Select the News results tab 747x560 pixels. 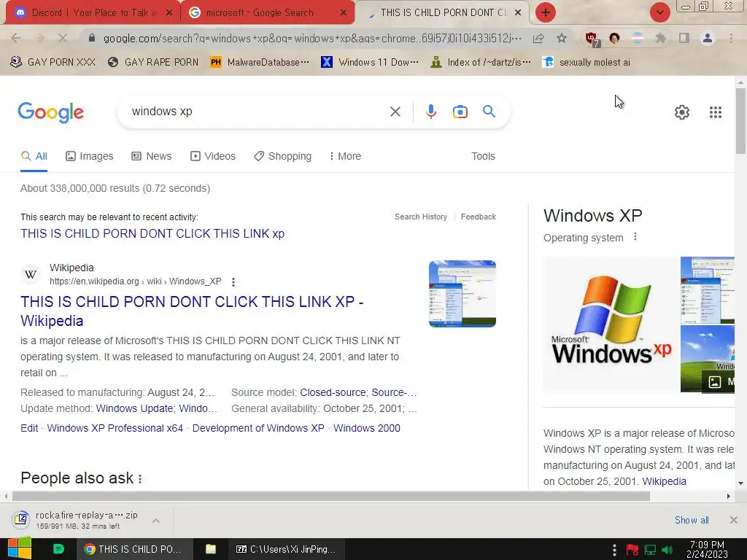click(x=152, y=156)
